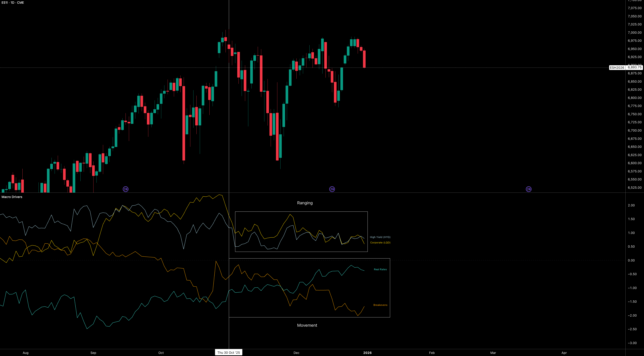Click the Real Rates line label
Screen dimensions: 644x356
380,269
